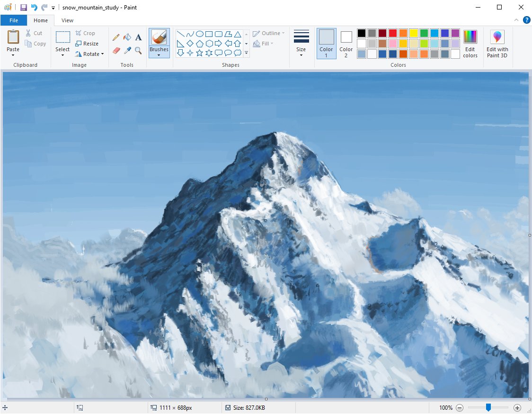Screen dimensions: 532x414
Task: Select the Magnifier tool
Action: click(x=138, y=51)
